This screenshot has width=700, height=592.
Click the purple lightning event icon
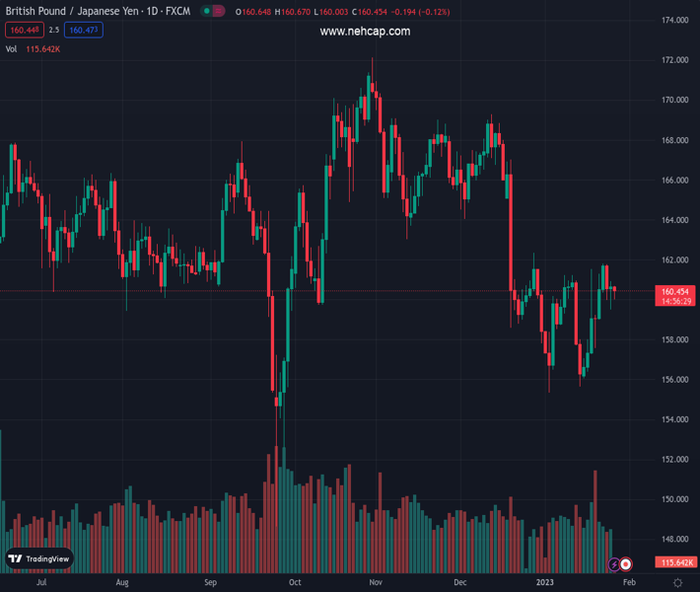[615, 564]
